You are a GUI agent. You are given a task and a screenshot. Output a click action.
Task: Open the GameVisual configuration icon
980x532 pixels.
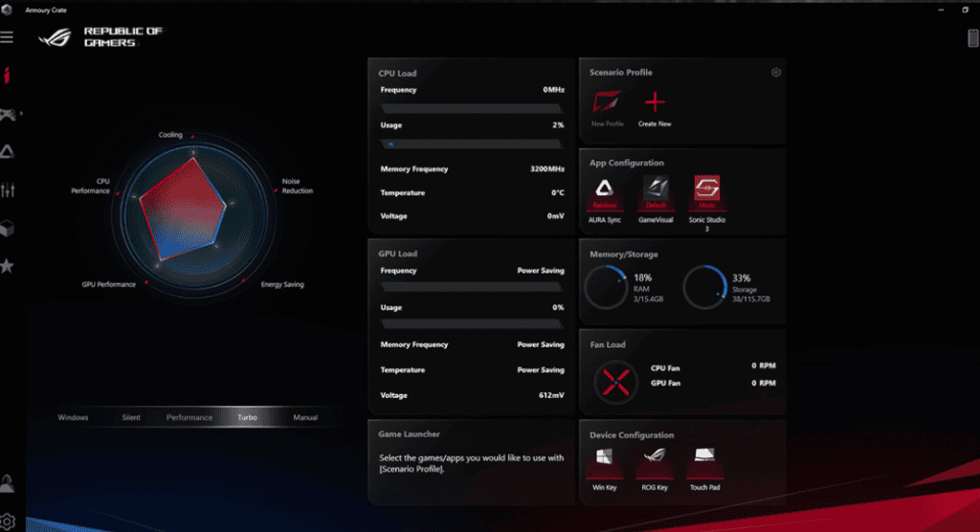tap(655, 190)
